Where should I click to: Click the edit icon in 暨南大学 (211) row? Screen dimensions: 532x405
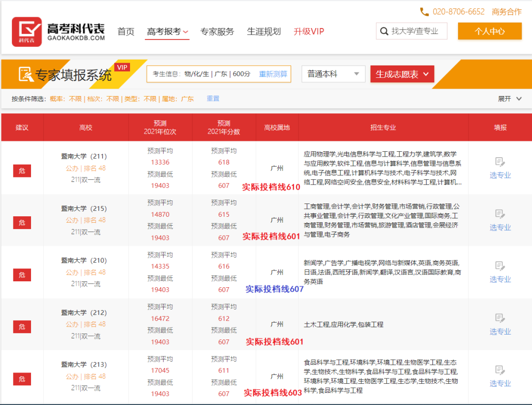point(500,162)
